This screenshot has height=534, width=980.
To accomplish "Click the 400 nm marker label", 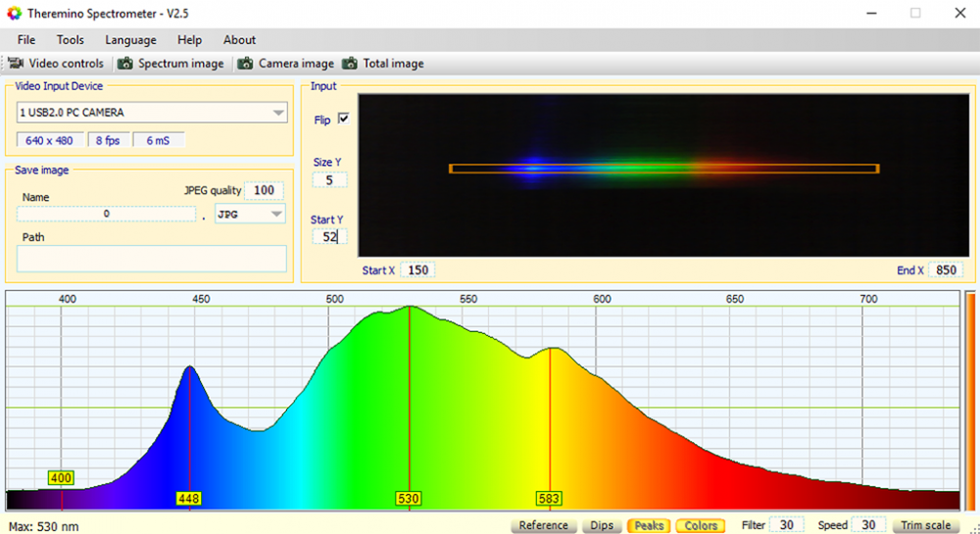I will (61, 478).
